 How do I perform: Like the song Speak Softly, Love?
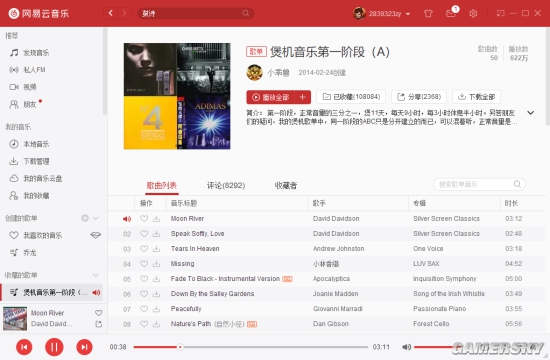click(x=144, y=234)
